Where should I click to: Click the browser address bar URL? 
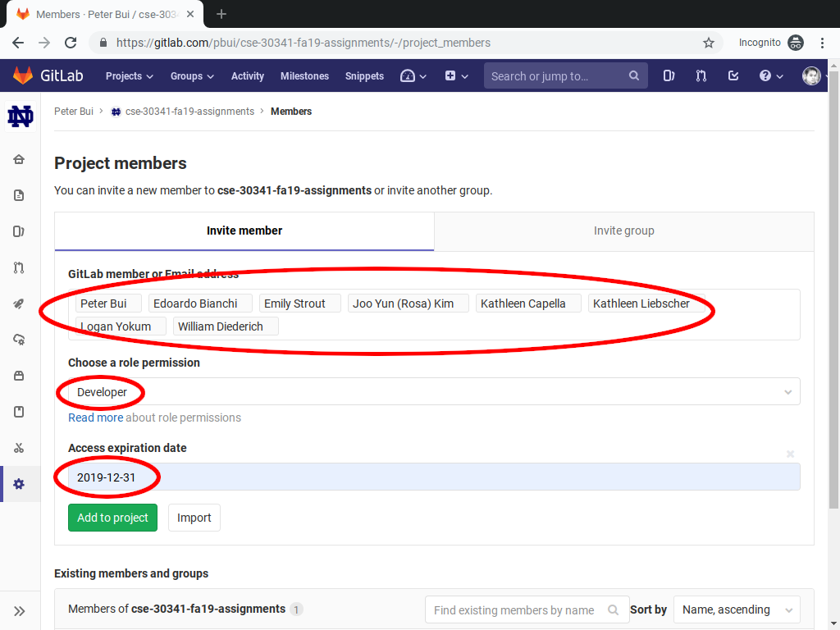304,43
